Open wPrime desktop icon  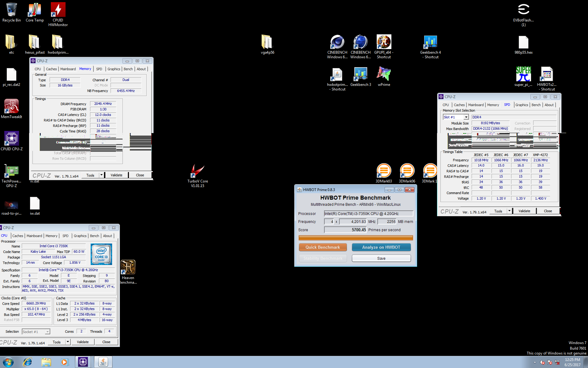coord(384,77)
